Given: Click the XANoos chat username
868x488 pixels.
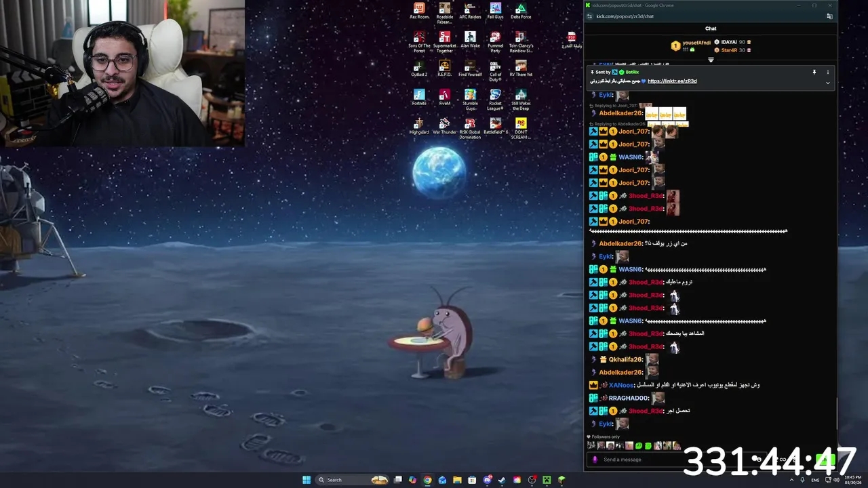Looking at the screenshot, I should tap(620, 385).
